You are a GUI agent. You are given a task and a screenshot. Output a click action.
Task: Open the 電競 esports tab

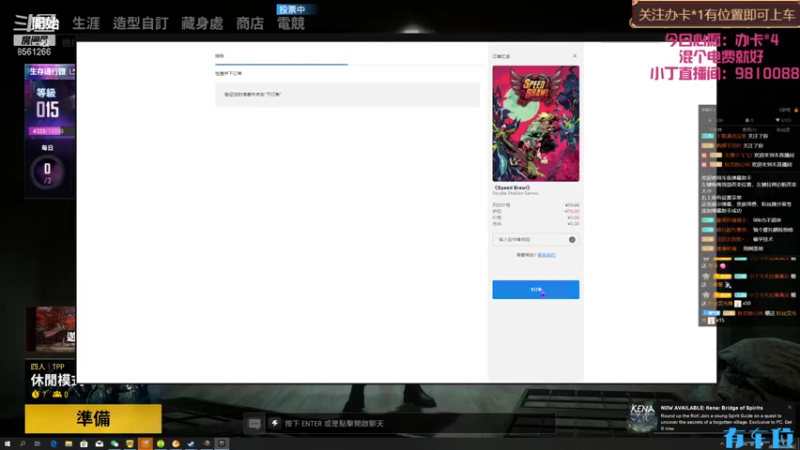291,23
